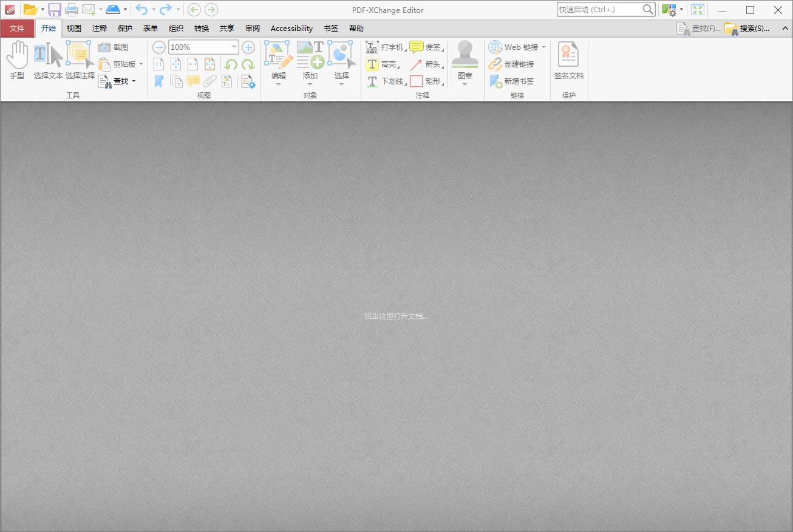Screen dimensions: 793x532
Task: Click the content pane page icon beside paperclip
Action: 227,81
